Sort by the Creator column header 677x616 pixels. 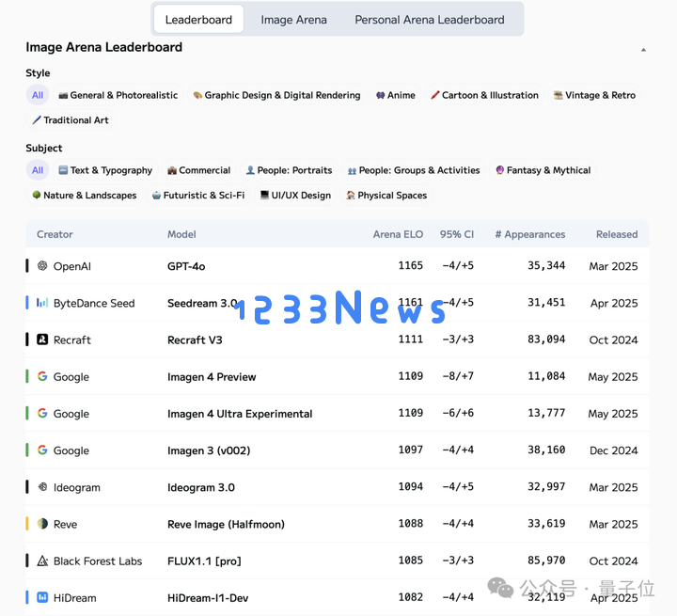point(55,234)
